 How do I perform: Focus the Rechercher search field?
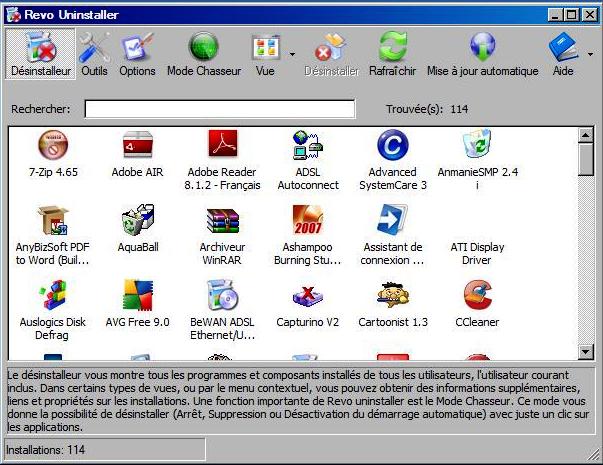tap(220, 109)
